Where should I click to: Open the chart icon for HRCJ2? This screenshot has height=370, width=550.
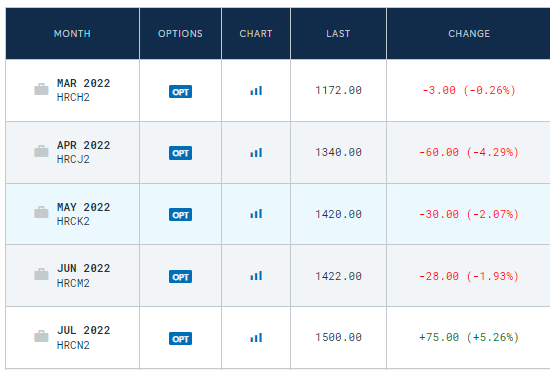[x=256, y=153]
